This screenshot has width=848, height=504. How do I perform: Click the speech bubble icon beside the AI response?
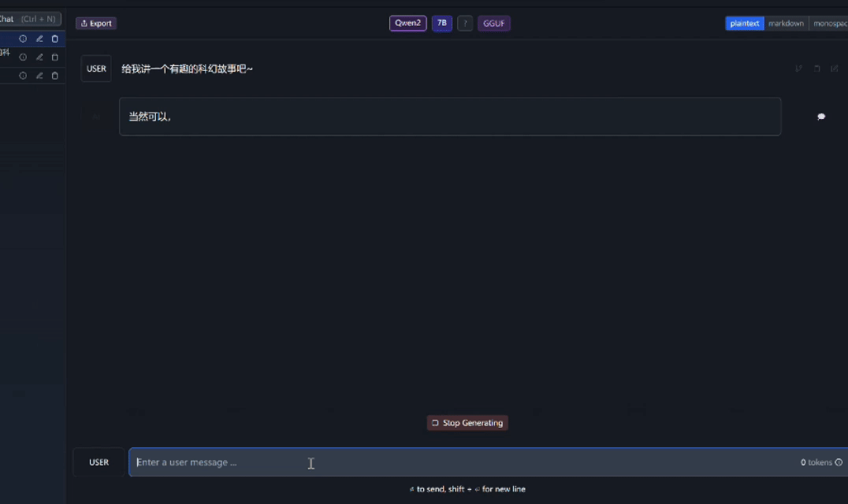click(x=820, y=117)
